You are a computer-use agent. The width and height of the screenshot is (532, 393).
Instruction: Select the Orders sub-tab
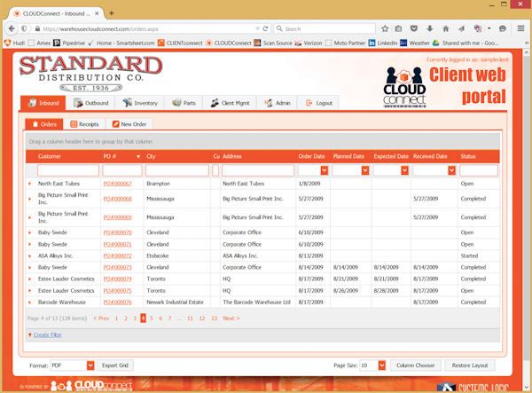pos(44,124)
